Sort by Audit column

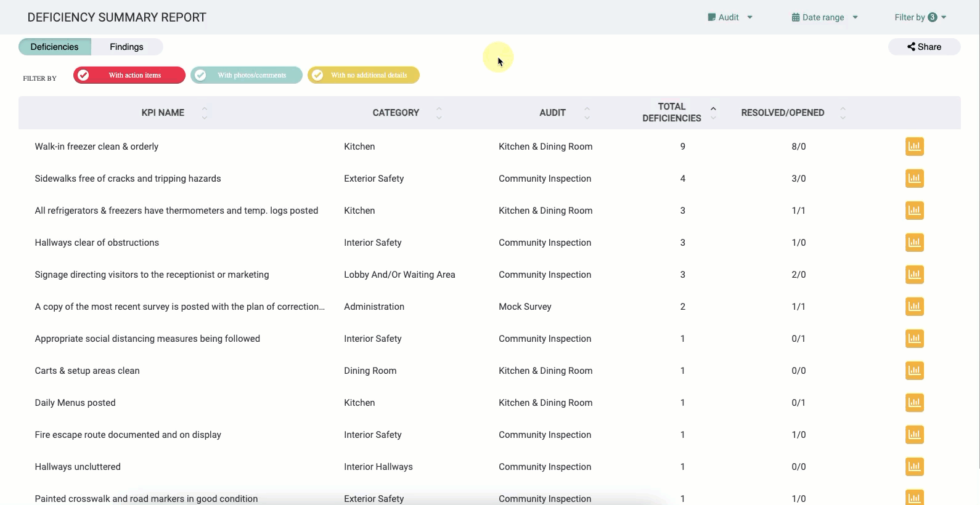587,113
